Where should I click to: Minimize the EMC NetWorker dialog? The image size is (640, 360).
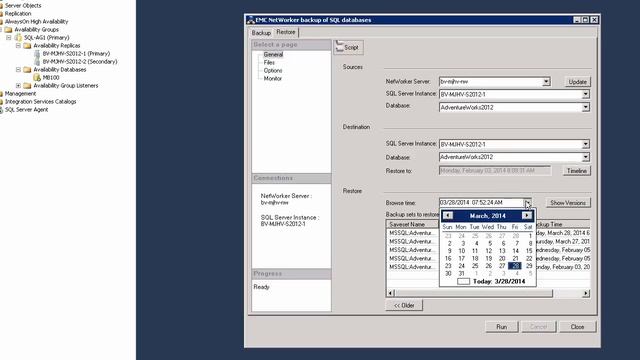577,20
